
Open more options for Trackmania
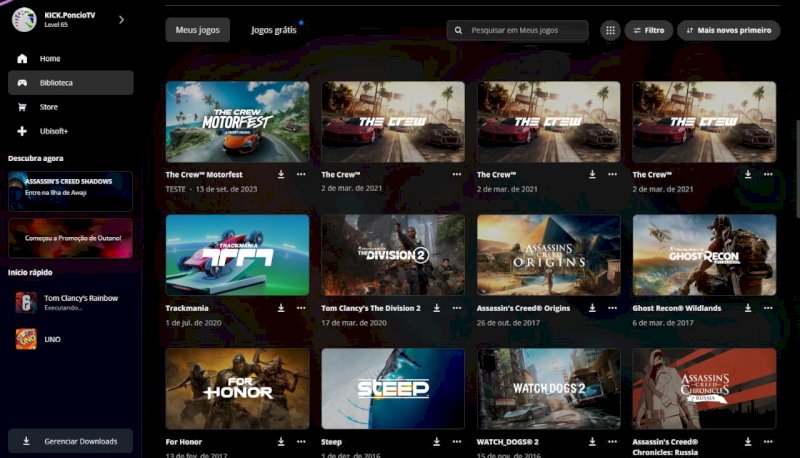tap(301, 308)
